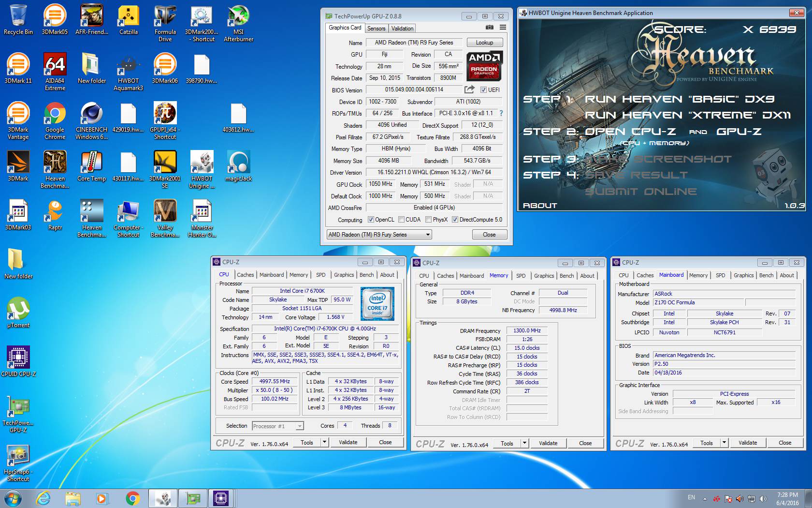The height and width of the screenshot is (508, 812).
Task: Click BIOS version share/export icon in GPU-Z
Action: coord(469,90)
